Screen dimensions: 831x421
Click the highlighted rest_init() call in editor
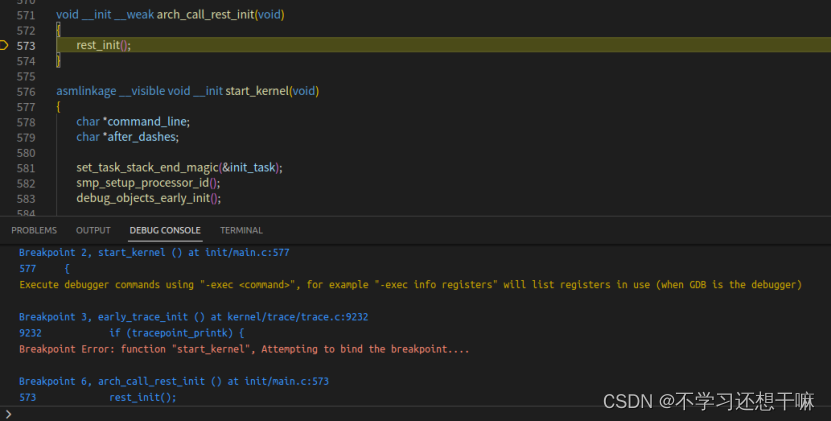point(103,45)
